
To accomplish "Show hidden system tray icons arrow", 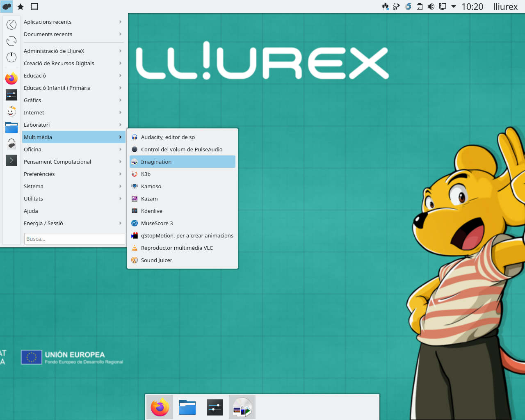I will pyautogui.click(x=454, y=7).
